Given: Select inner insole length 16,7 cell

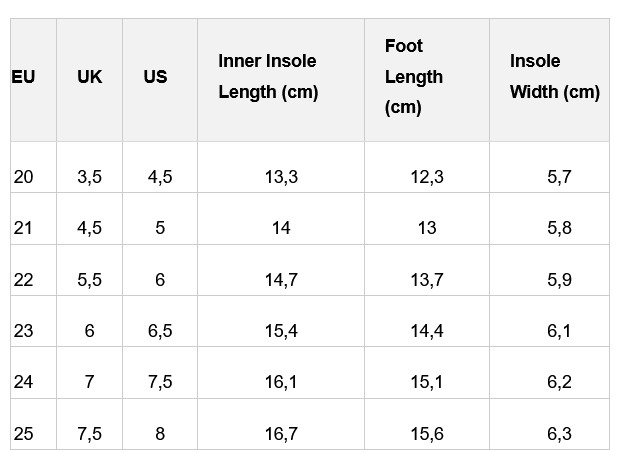Looking at the screenshot, I should [x=281, y=434].
